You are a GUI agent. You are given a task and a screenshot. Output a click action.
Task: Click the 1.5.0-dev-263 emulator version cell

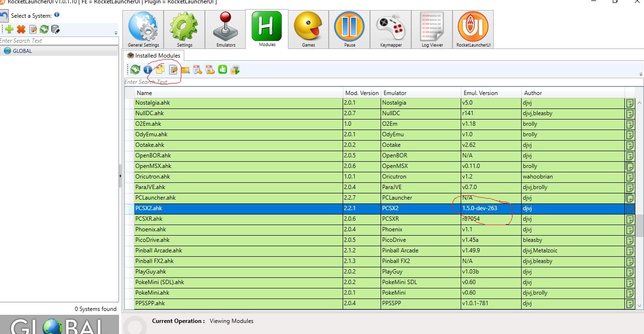pos(491,208)
